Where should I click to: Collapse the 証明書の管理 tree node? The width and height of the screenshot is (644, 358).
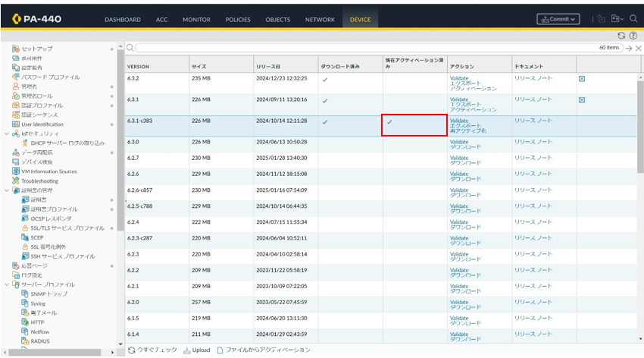coord(7,190)
